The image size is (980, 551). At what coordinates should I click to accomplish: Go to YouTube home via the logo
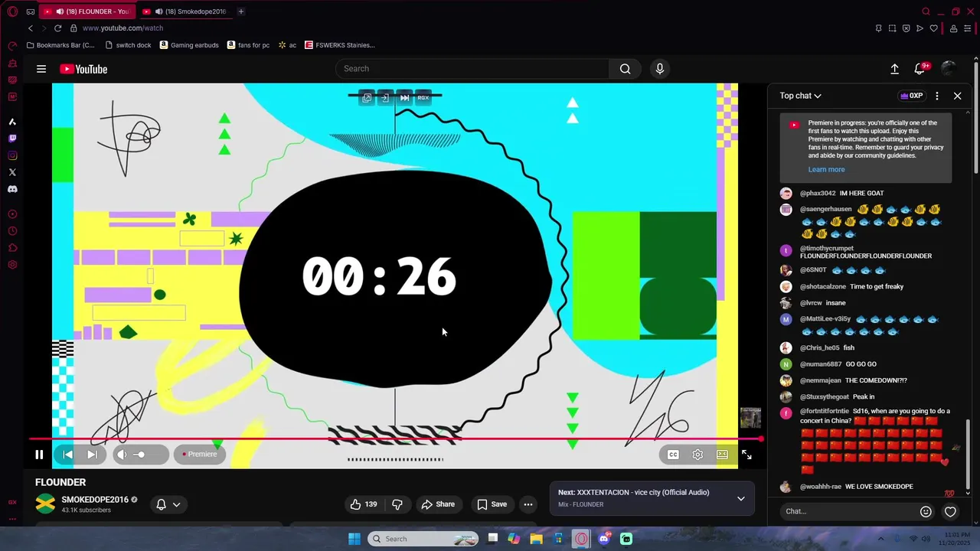coord(83,69)
